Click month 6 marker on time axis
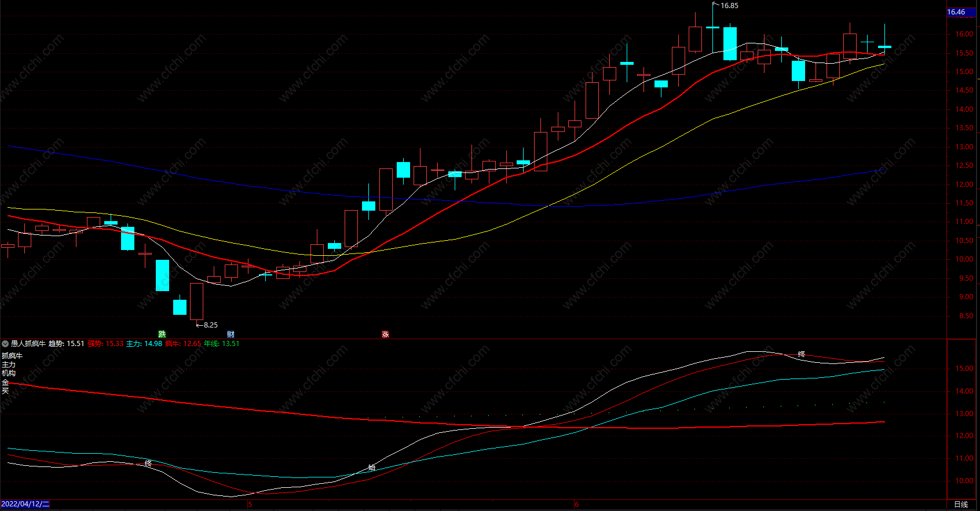The width and height of the screenshot is (980, 511). 577,505
